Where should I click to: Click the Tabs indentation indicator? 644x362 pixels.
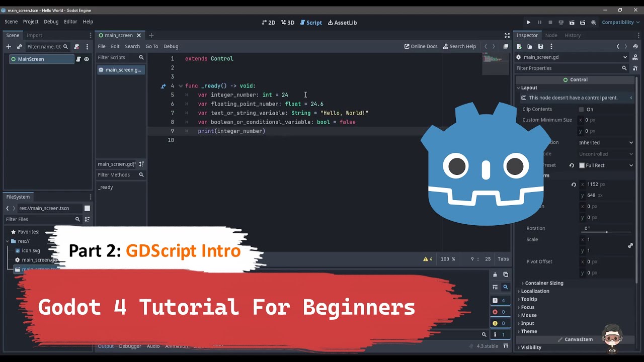point(503,259)
